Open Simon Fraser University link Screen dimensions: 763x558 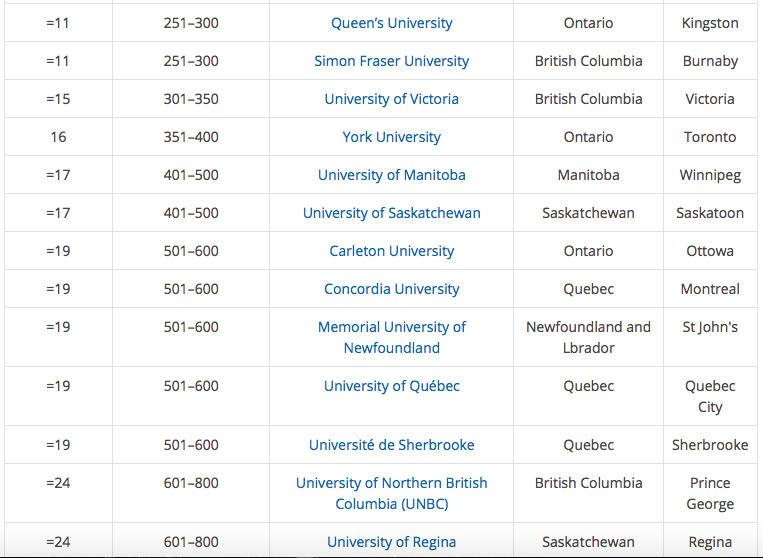391,61
